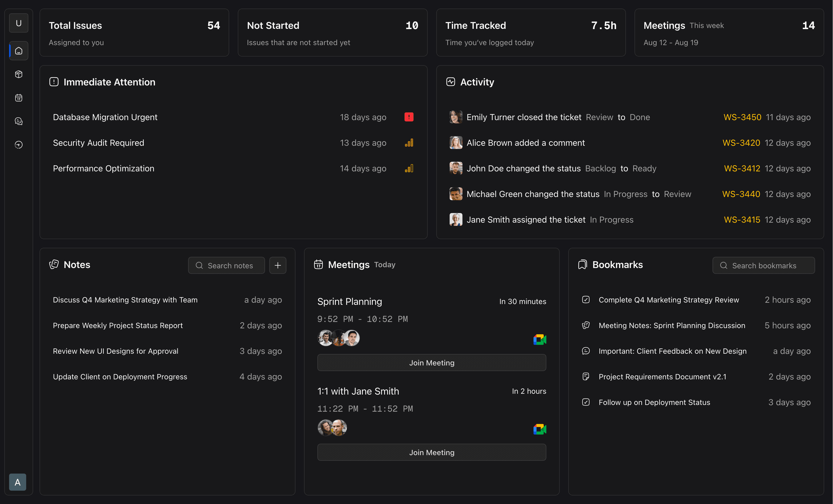This screenshot has height=504, width=833.
Task: Open ticket WS-3412 from Activity
Action: [742, 168]
